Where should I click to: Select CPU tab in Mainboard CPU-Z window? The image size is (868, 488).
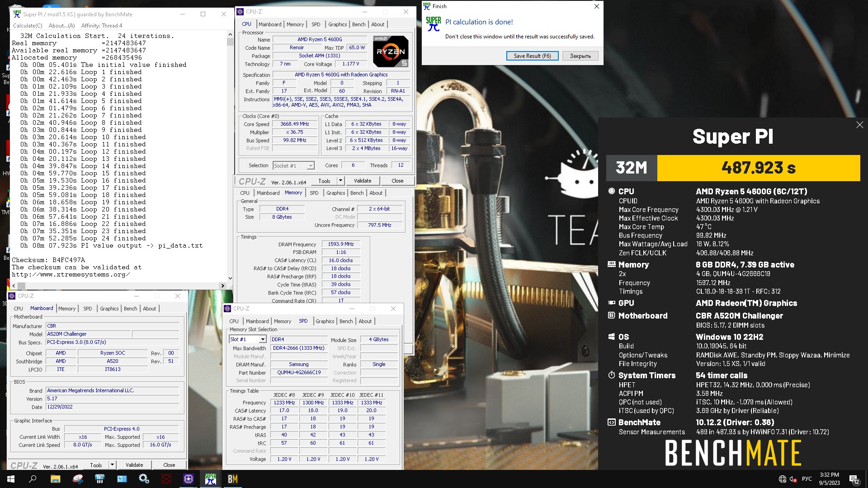pyautogui.click(x=18, y=309)
